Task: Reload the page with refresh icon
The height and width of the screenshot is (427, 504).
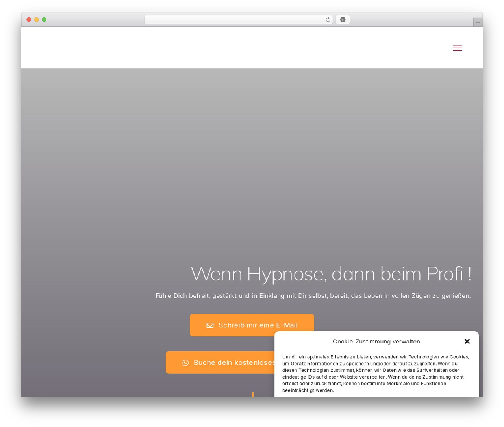Action: coord(328,20)
